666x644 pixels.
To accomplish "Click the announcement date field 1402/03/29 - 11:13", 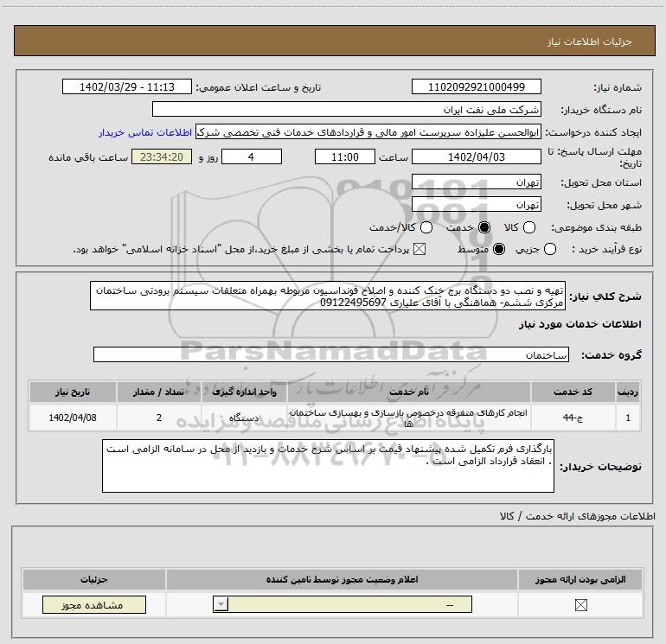I will (x=127, y=86).
